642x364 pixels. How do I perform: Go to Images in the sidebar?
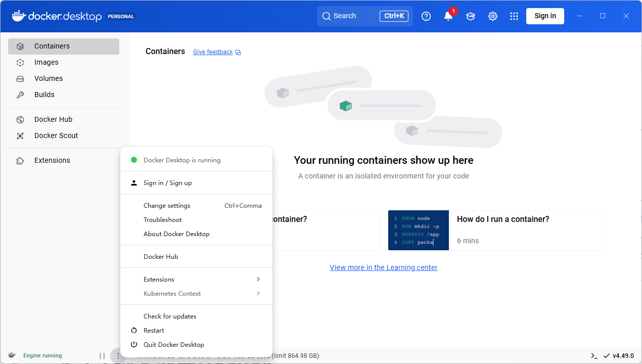point(64,62)
